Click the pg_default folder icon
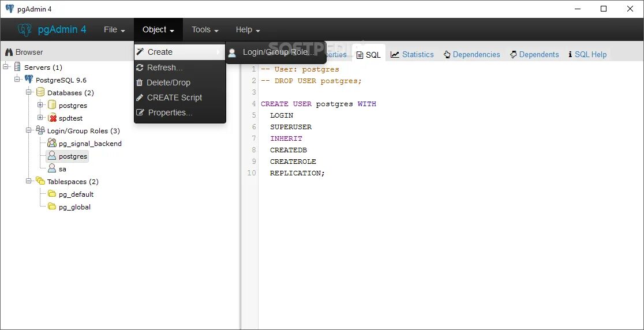644x330 pixels. pos(52,194)
